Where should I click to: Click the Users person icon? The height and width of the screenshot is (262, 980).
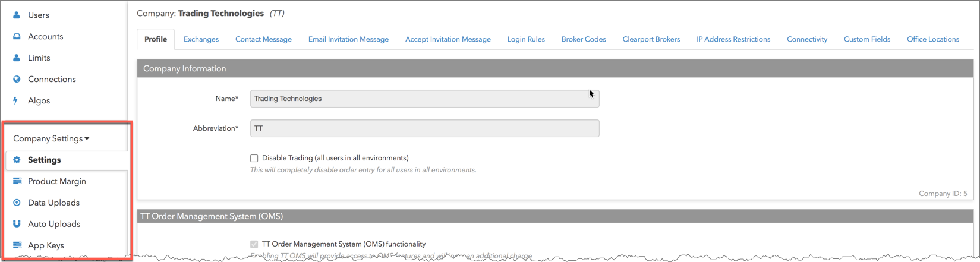17,15
